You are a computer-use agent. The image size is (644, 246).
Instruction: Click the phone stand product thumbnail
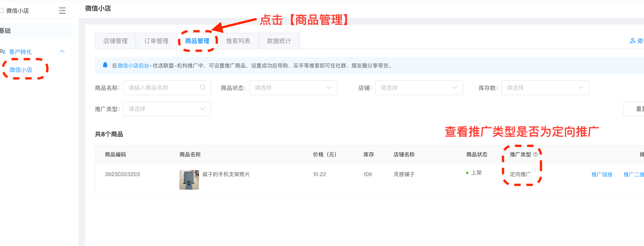(189, 180)
